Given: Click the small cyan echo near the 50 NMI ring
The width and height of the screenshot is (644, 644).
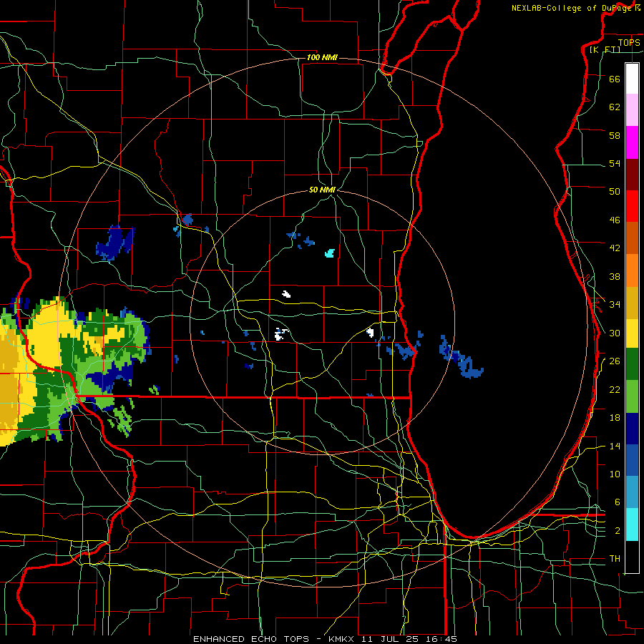Looking at the screenshot, I should point(330,253).
